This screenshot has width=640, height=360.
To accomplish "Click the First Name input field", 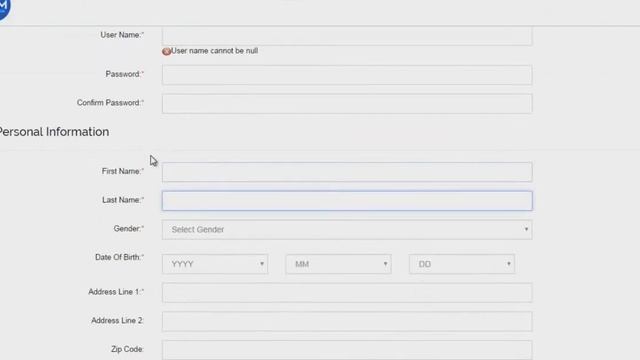I will [347, 172].
